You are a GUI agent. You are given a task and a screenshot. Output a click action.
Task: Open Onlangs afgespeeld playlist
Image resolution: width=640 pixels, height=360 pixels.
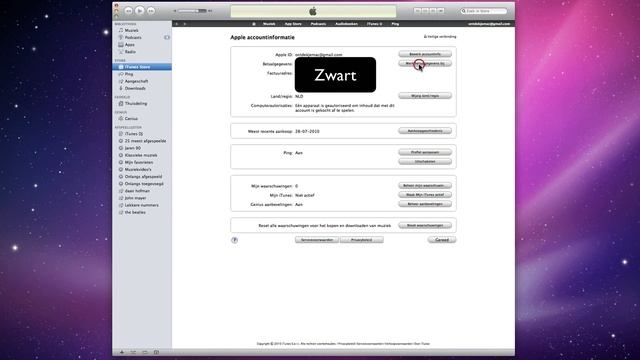tap(142, 177)
